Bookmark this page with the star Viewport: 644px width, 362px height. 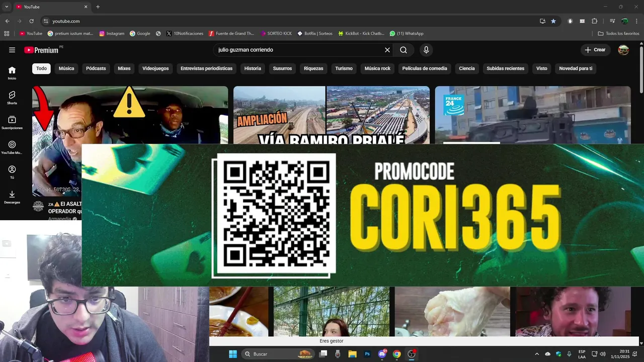click(553, 21)
